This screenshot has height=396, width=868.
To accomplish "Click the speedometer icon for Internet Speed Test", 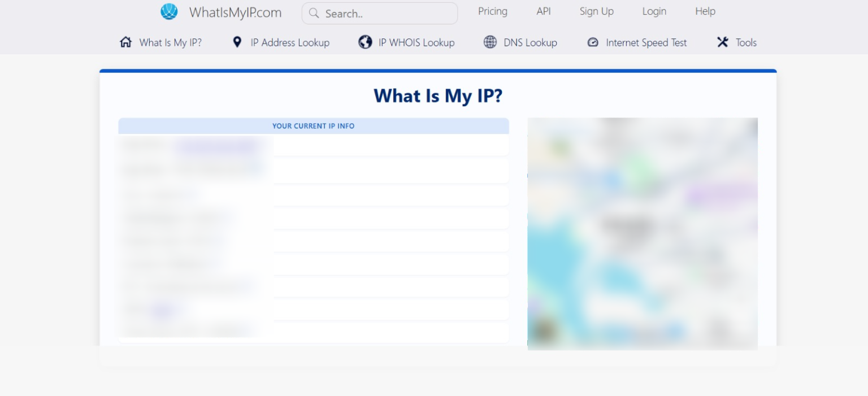I will pyautogui.click(x=593, y=42).
